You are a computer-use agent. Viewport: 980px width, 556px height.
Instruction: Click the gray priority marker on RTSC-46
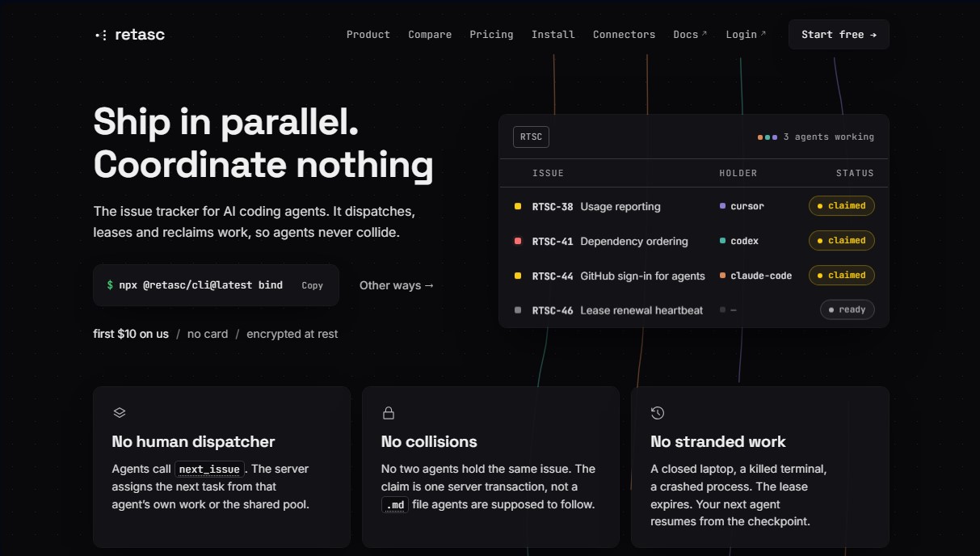point(518,310)
